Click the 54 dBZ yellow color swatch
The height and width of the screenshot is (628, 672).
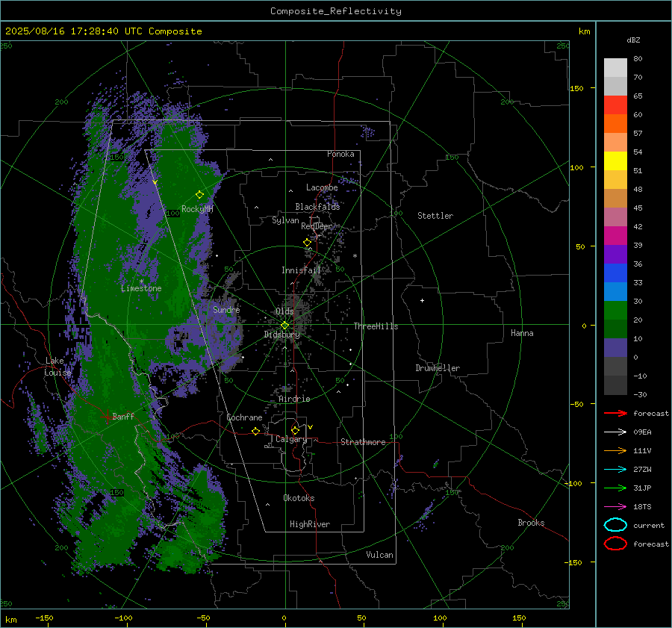[615, 161]
